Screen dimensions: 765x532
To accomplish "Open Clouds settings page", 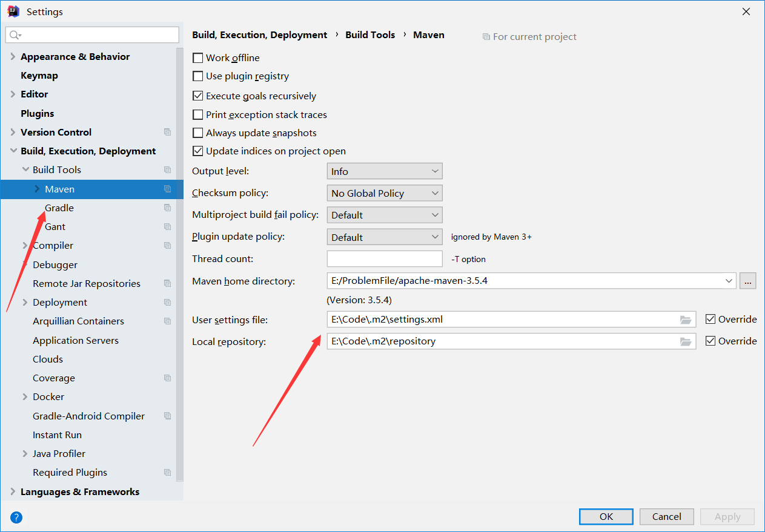I will pyautogui.click(x=48, y=360).
